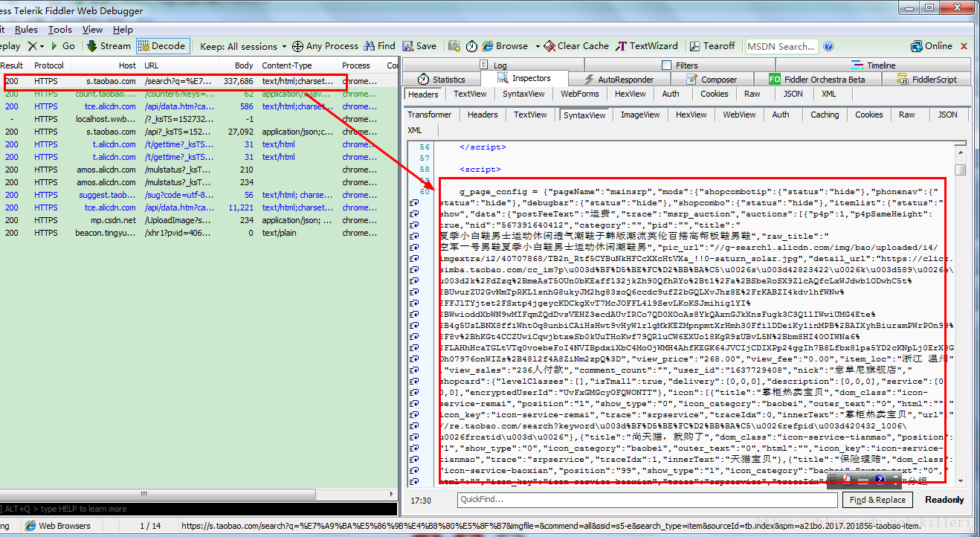Viewport: 980px width, 537px height.
Task: Click Any Process crosshair target
Action: click(325, 46)
